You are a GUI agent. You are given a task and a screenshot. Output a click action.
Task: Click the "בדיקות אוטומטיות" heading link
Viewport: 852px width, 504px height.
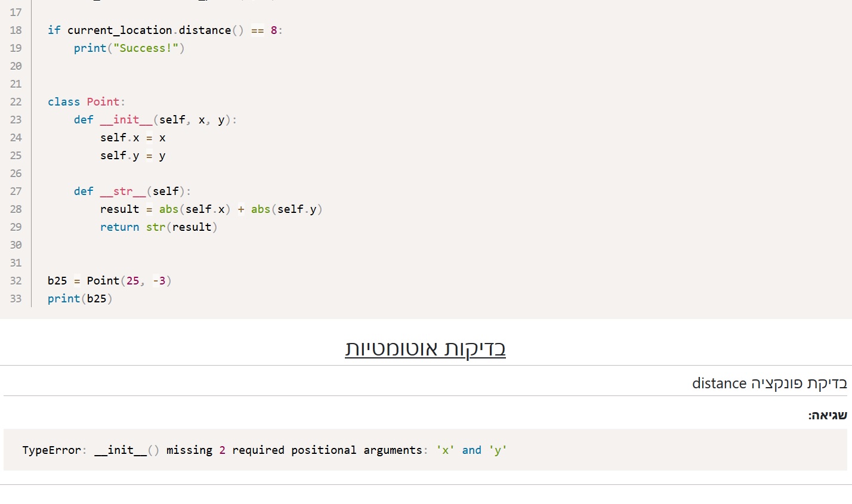tap(425, 348)
